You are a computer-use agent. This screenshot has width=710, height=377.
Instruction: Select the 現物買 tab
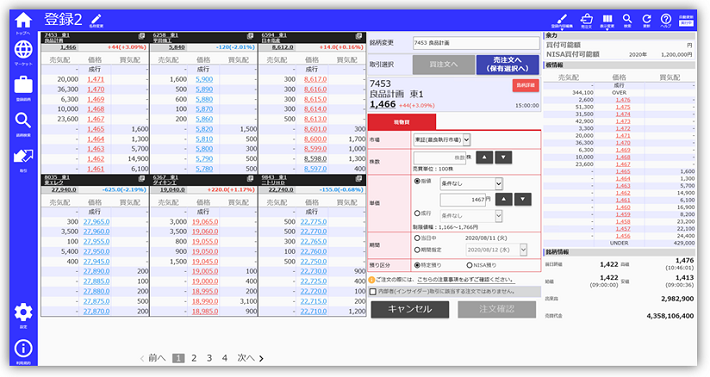tap(402, 122)
